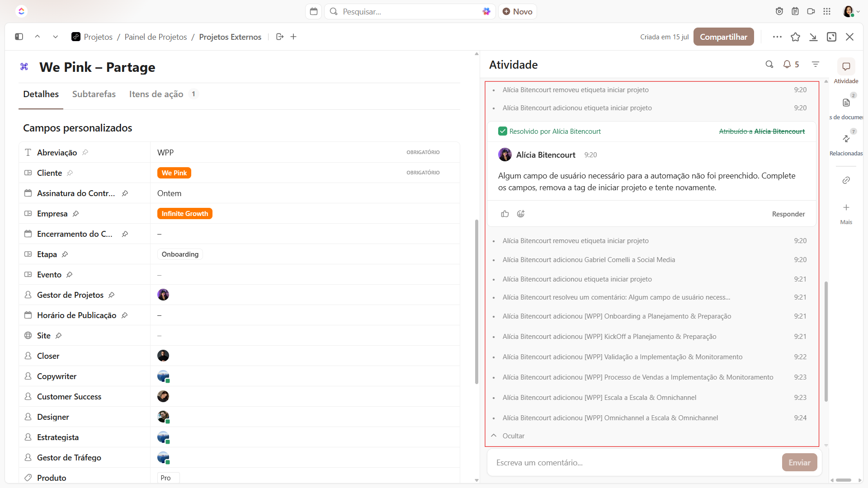The width and height of the screenshot is (868, 488).
Task: Add to another list with plus icon
Action: 293,37
